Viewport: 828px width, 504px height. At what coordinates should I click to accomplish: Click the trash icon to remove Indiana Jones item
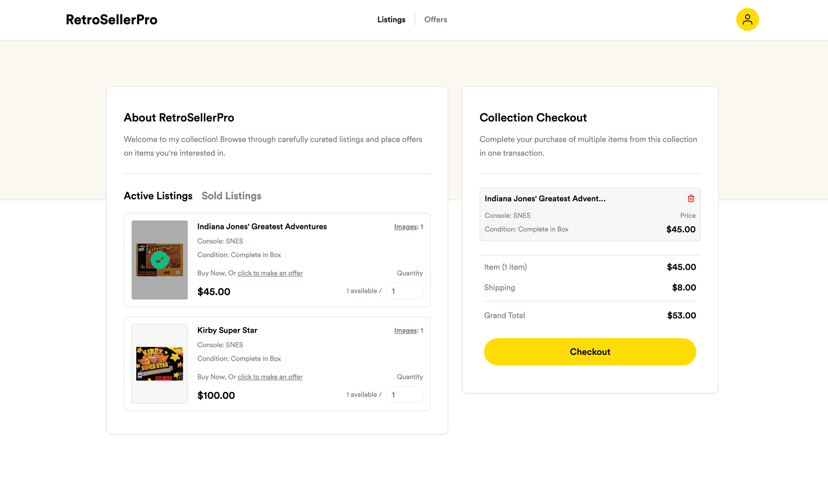point(691,198)
